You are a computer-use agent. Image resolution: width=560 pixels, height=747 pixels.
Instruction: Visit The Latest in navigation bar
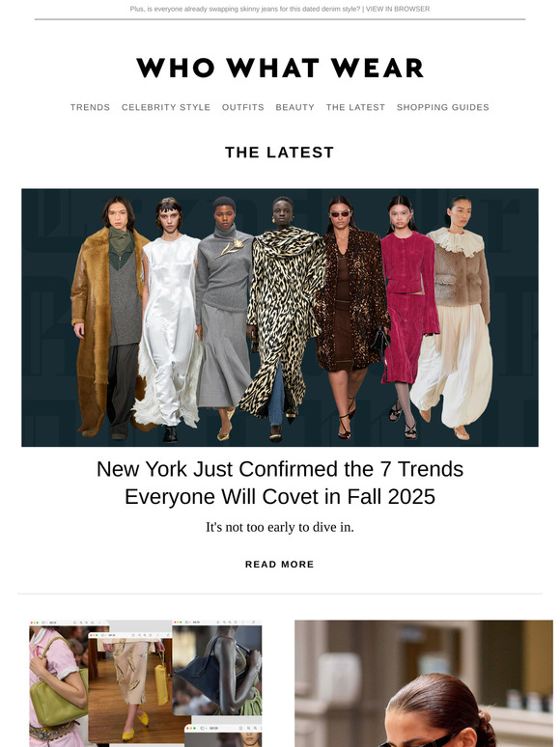355,107
